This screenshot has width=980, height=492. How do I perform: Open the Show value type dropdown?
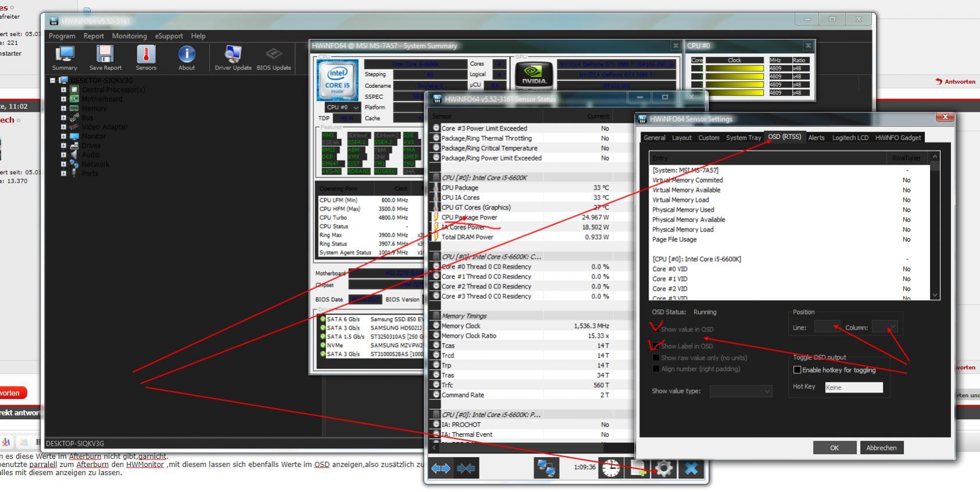point(741,391)
